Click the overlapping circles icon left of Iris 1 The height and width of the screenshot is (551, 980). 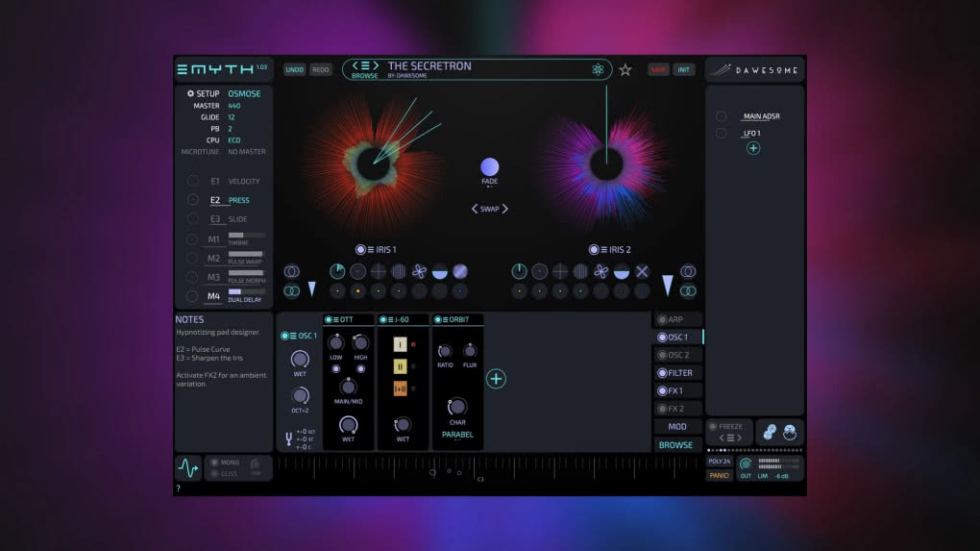(x=292, y=271)
